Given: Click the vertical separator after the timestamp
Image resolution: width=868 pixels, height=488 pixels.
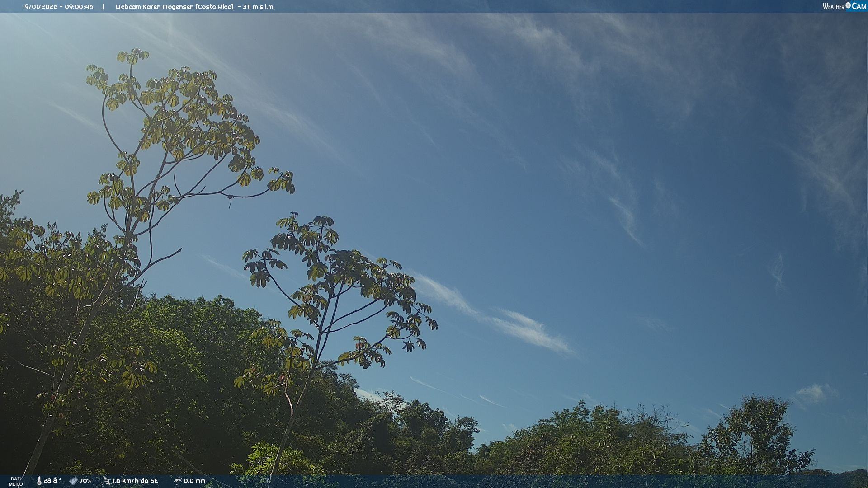Looking at the screenshot, I should click(104, 7).
